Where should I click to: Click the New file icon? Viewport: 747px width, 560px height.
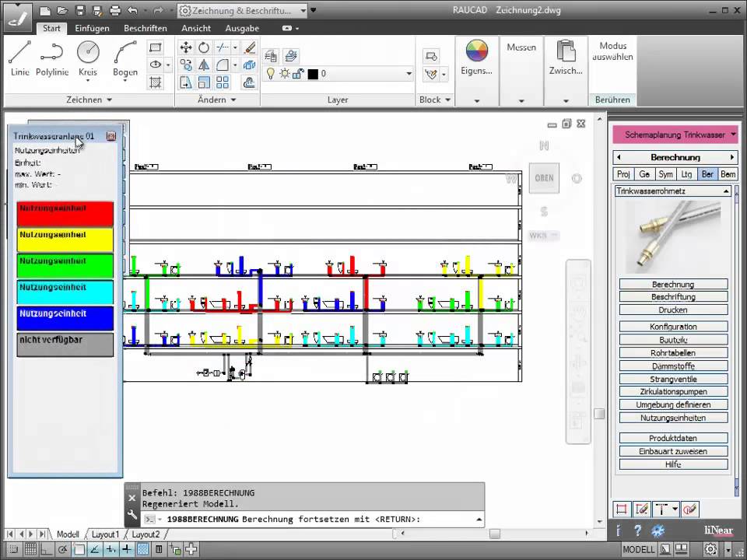[44, 10]
